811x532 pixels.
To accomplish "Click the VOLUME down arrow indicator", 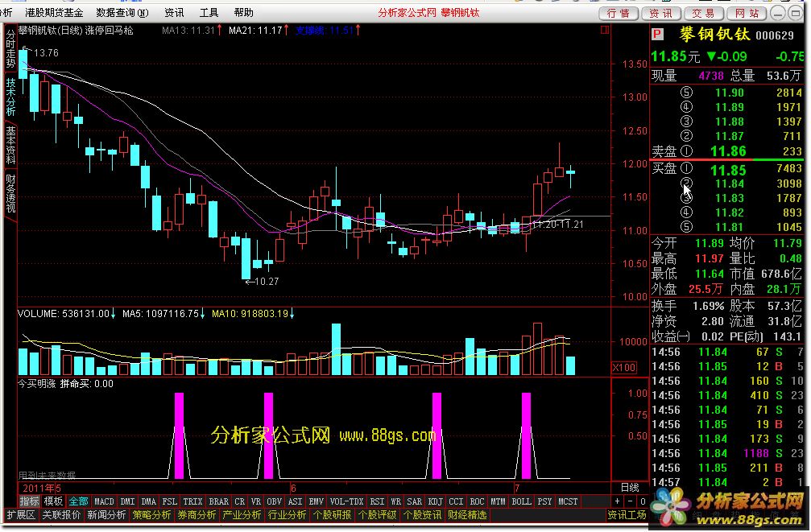I will 114,313.
